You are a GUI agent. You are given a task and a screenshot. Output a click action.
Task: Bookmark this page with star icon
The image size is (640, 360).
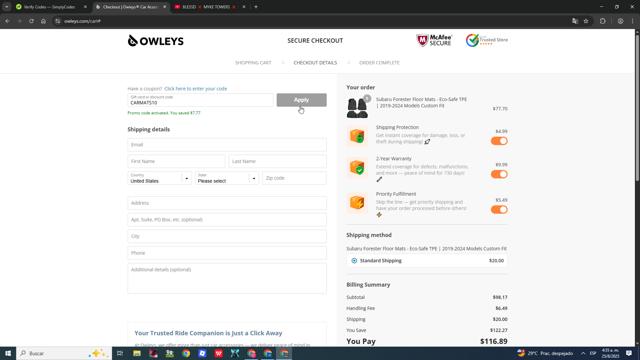[586, 21]
